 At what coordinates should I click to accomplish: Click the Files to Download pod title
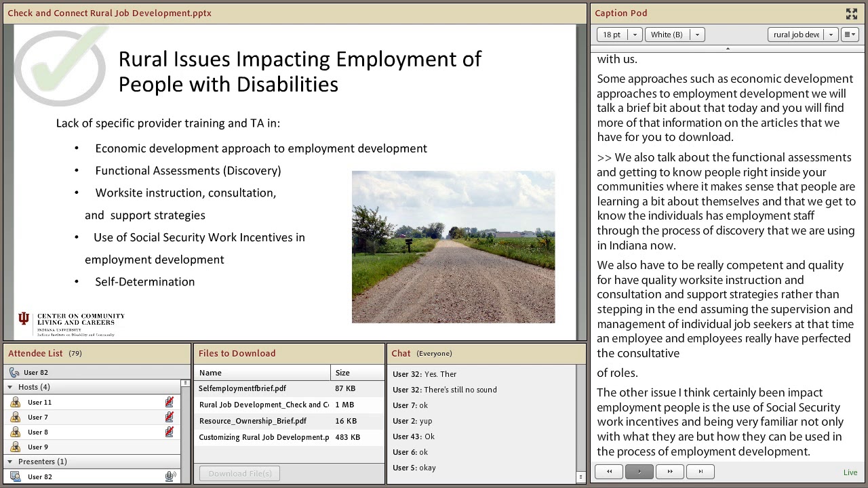tap(237, 353)
